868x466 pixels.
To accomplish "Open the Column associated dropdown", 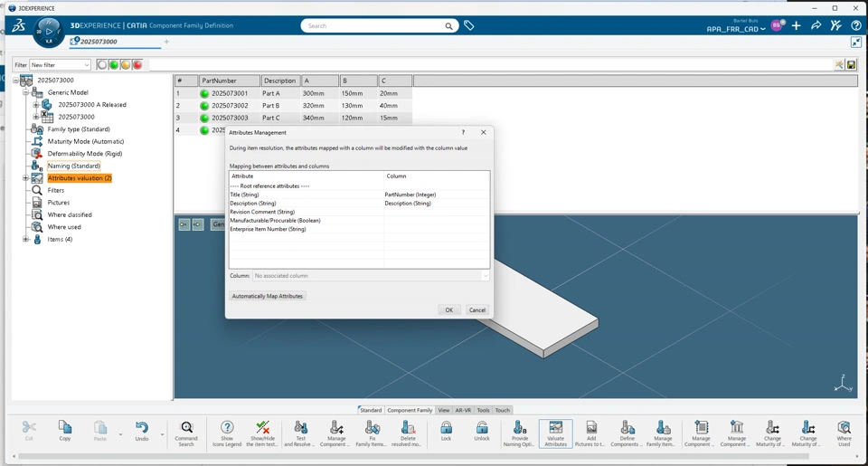I will [x=371, y=275].
